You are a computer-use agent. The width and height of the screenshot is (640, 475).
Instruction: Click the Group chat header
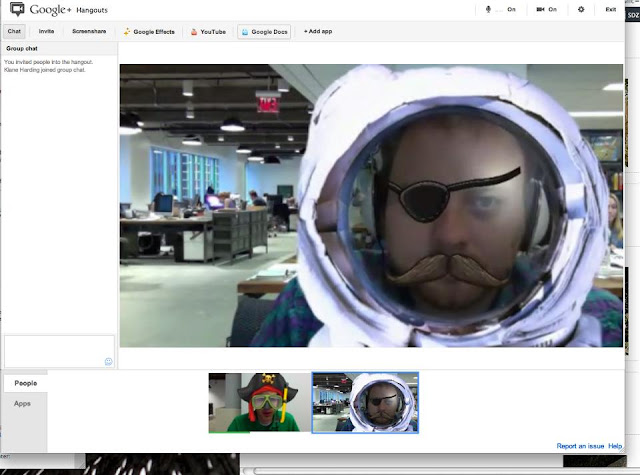(x=59, y=48)
